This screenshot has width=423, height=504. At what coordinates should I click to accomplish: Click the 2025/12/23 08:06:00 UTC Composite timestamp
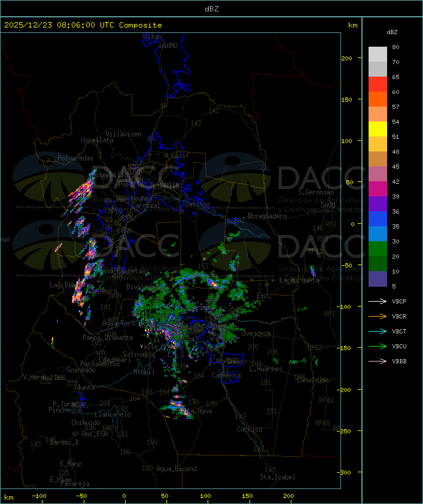point(83,25)
